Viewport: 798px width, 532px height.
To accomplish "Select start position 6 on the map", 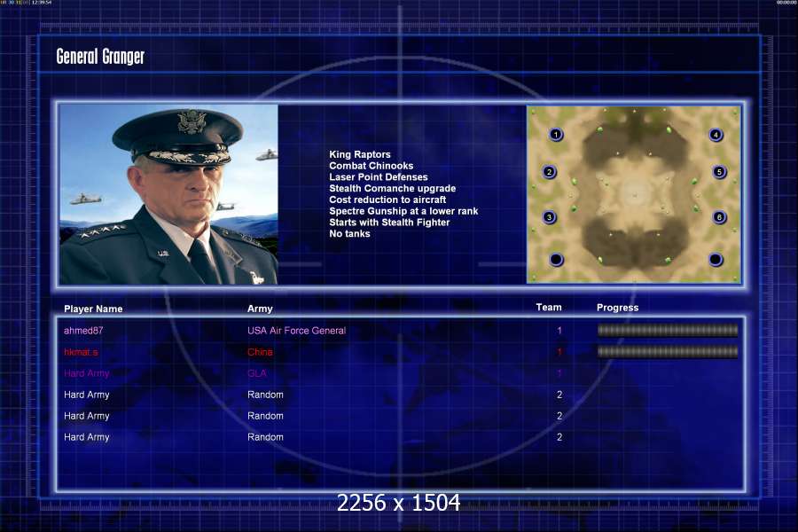I will click(x=719, y=217).
